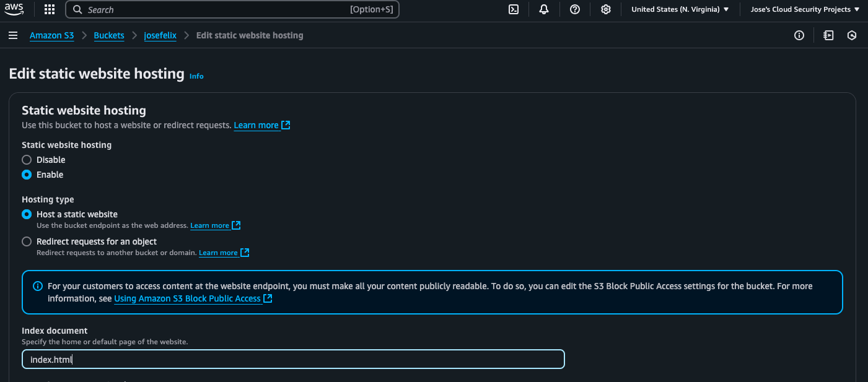Toggle the hamburger side navigation menu
Image resolution: width=868 pixels, height=382 pixels.
coord(13,35)
